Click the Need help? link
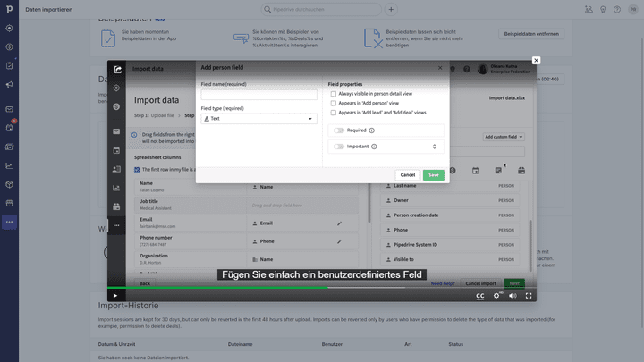The width and height of the screenshot is (644, 362). click(443, 283)
